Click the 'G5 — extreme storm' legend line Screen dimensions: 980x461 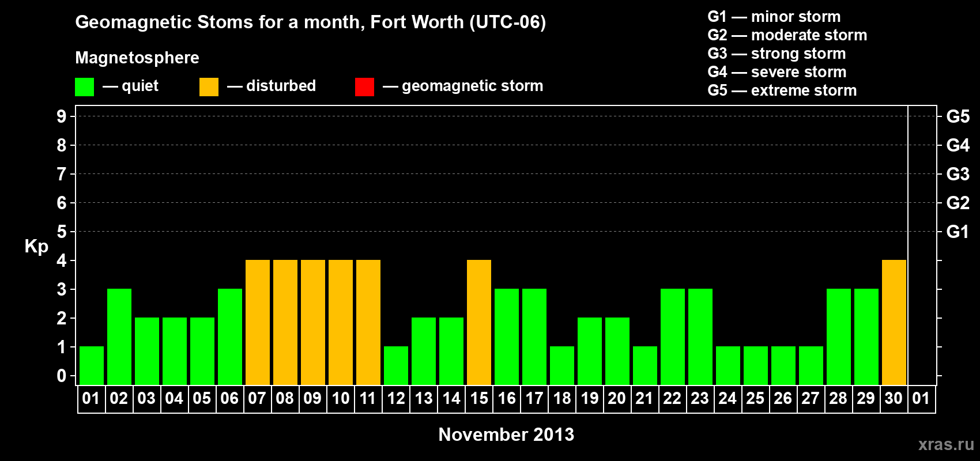point(782,90)
